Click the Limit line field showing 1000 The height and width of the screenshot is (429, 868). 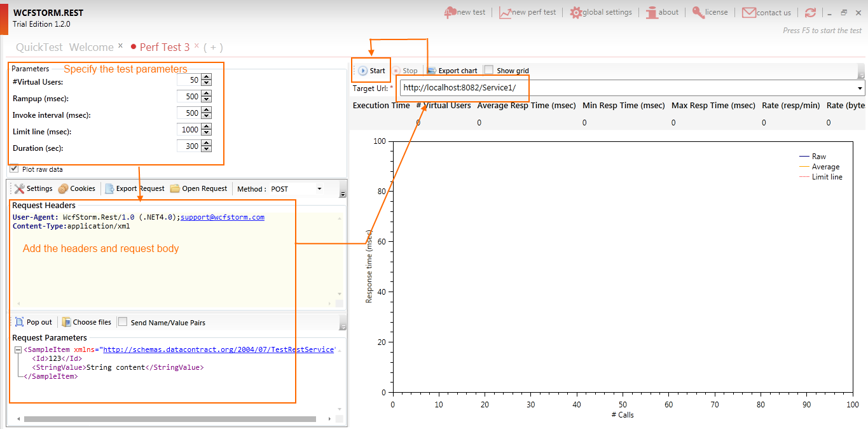[189, 129]
